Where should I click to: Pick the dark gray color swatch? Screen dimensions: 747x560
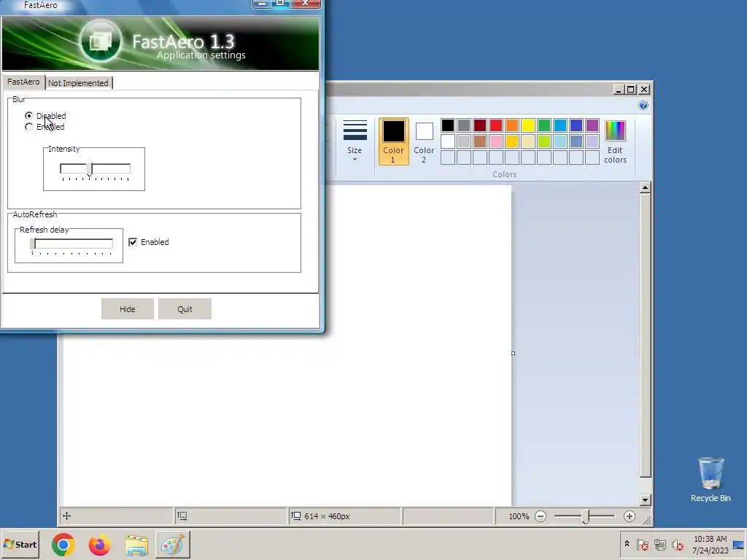coord(463,125)
